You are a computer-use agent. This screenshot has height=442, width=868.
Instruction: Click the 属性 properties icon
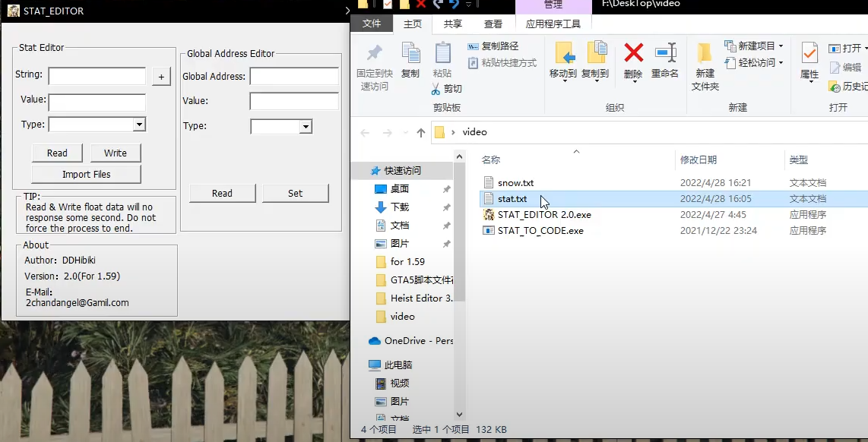809,53
